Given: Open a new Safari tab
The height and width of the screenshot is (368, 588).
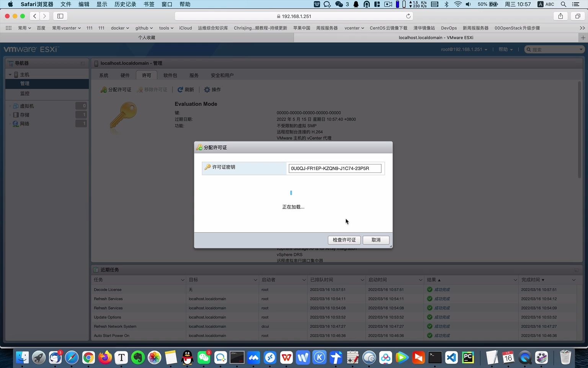Looking at the screenshot, I should tap(583, 38).
